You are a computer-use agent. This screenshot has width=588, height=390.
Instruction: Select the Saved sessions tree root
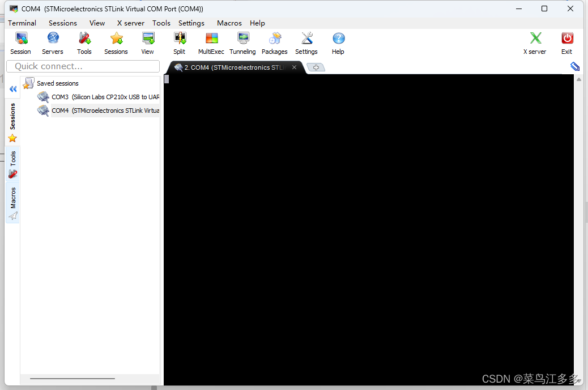click(57, 83)
